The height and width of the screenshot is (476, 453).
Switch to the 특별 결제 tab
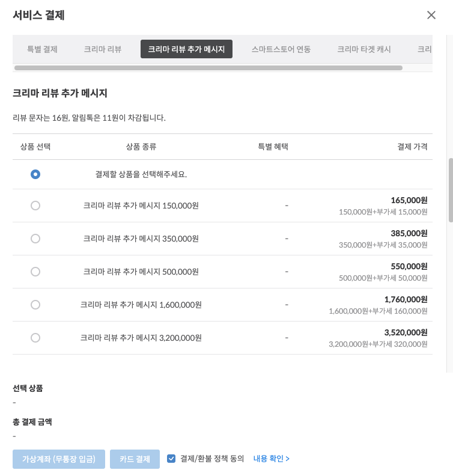42,49
